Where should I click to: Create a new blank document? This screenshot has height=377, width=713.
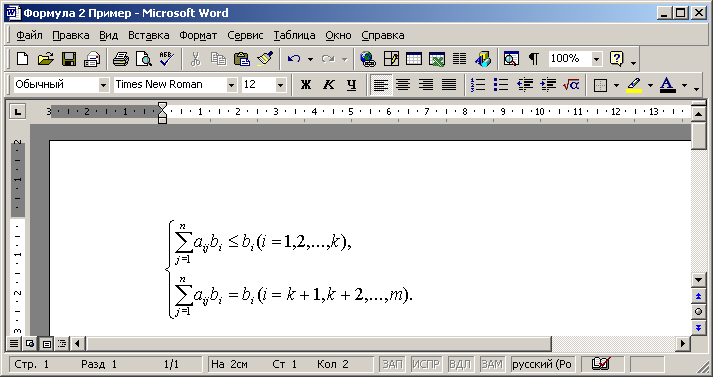(22, 59)
